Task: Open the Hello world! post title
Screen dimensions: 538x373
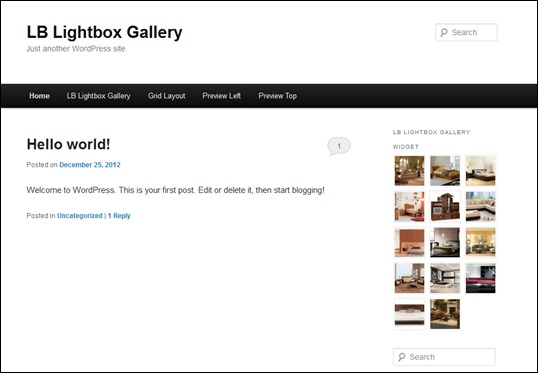Action: 69,144
